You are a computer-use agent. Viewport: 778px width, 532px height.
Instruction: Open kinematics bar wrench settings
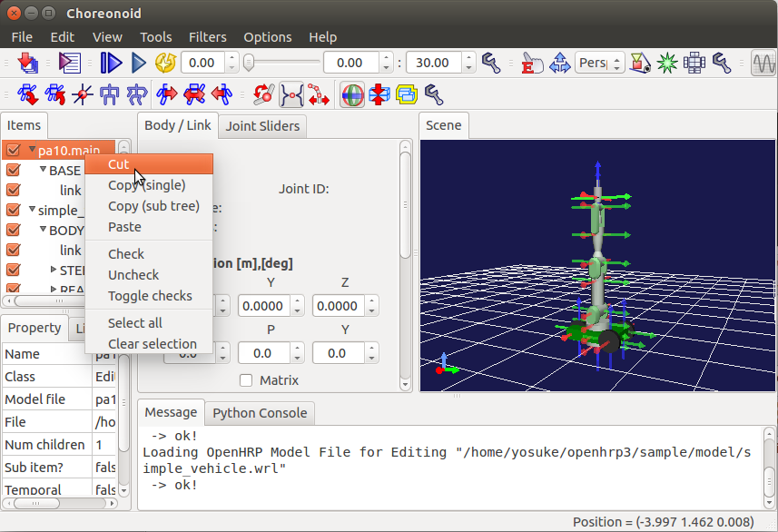(x=434, y=94)
